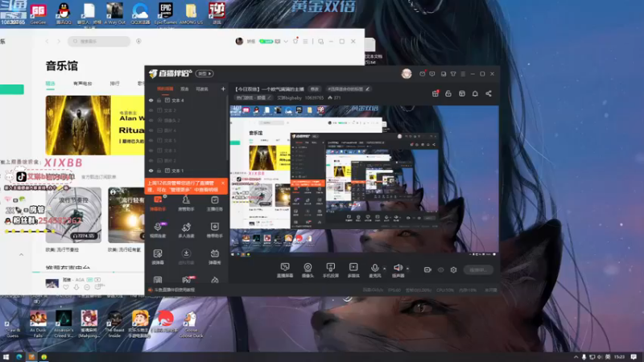Open 主播任务 icon in tool grid
The height and width of the screenshot is (362, 644).
pyautogui.click(x=214, y=204)
